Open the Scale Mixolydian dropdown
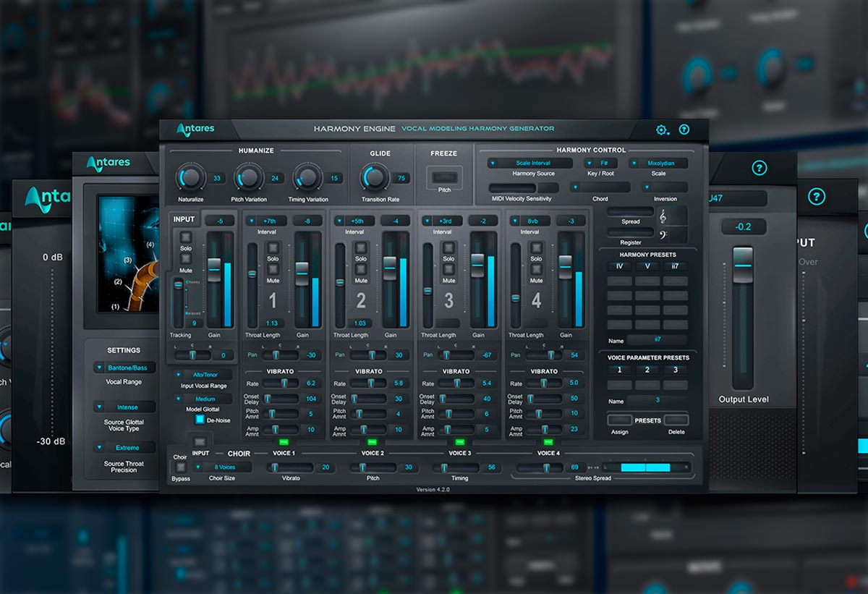 pyautogui.click(x=658, y=164)
